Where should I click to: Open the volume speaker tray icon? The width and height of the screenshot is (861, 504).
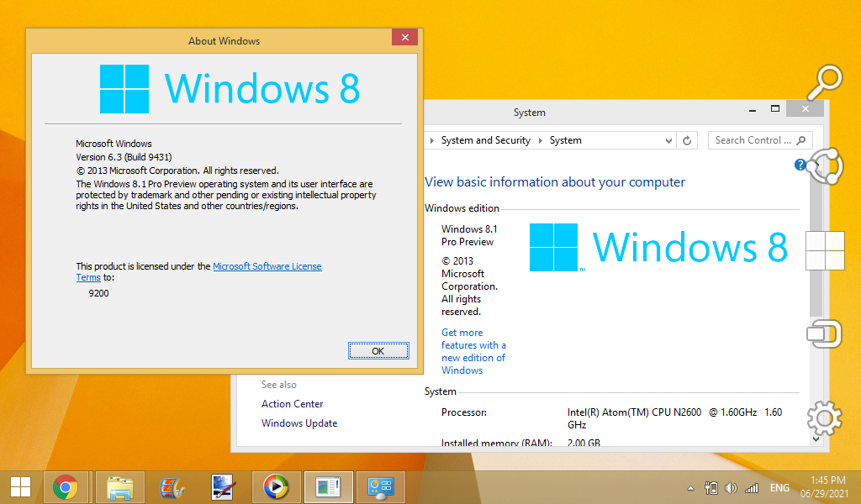(731, 487)
